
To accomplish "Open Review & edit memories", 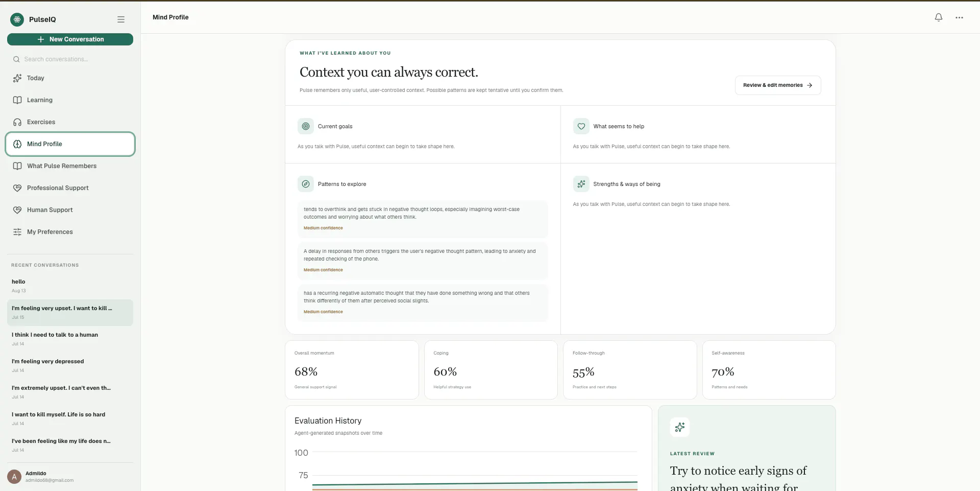I will (778, 85).
